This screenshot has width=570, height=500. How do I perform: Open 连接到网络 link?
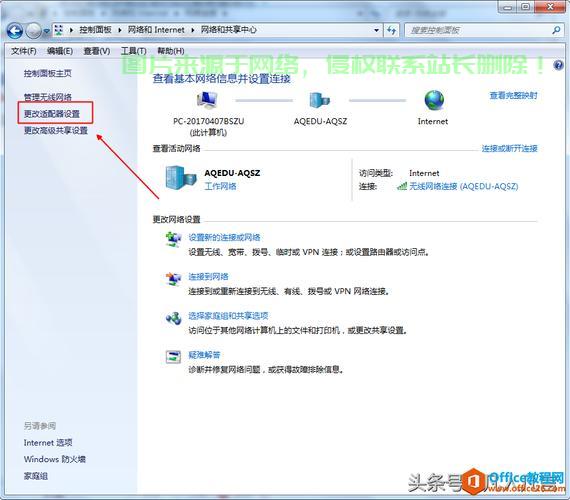[x=208, y=276]
